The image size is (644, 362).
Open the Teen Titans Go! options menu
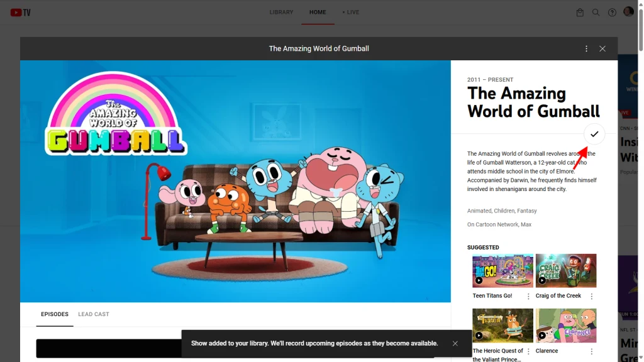coord(528,297)
